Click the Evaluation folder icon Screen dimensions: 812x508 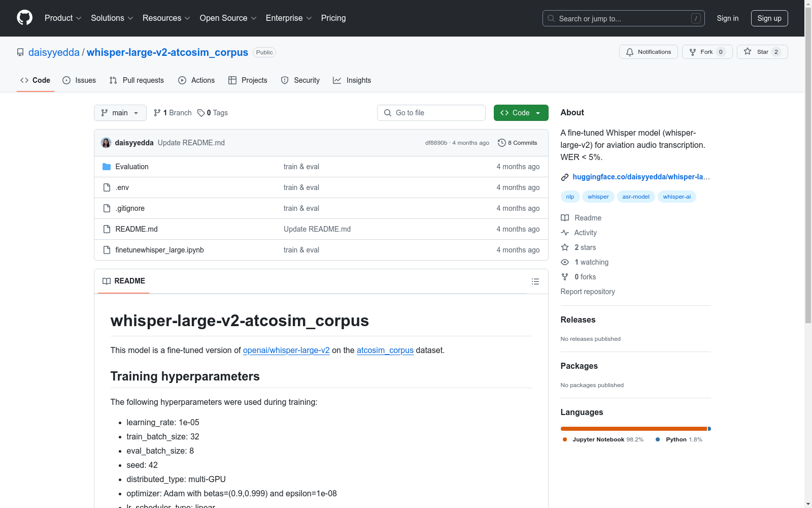point(107,167)
